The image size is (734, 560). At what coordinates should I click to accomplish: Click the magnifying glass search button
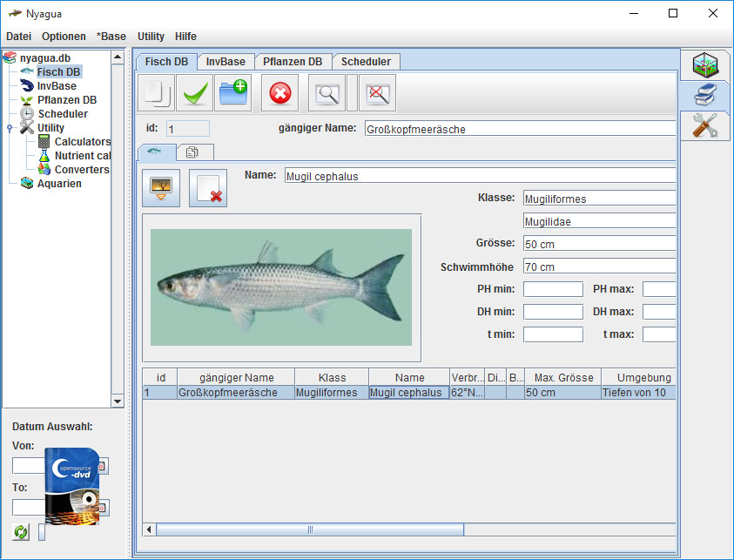327,92
